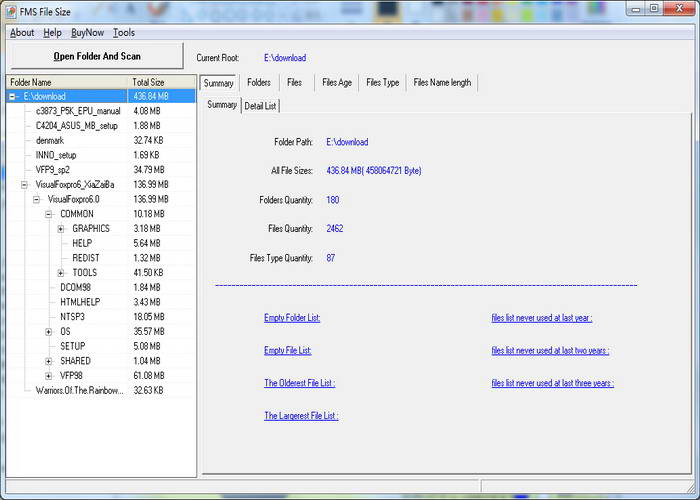Click the FMS File Size title bar icon
700x500 pixels.
(x=10, y=12)
